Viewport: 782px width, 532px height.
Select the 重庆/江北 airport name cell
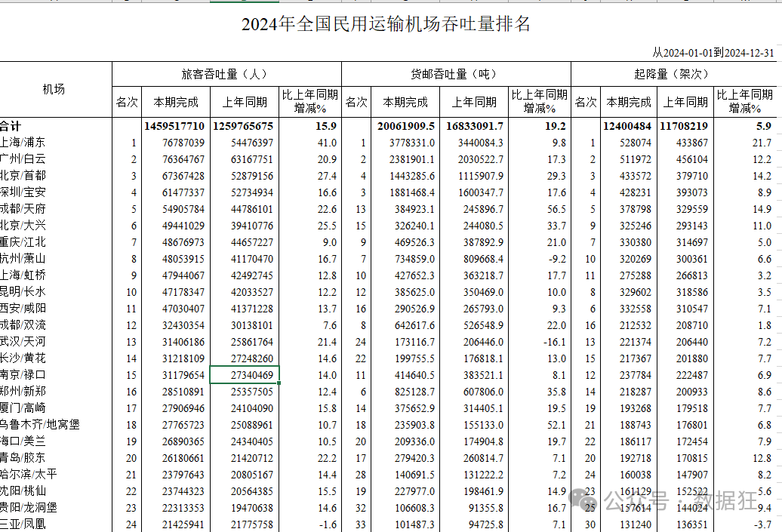(x=23, y=241)
